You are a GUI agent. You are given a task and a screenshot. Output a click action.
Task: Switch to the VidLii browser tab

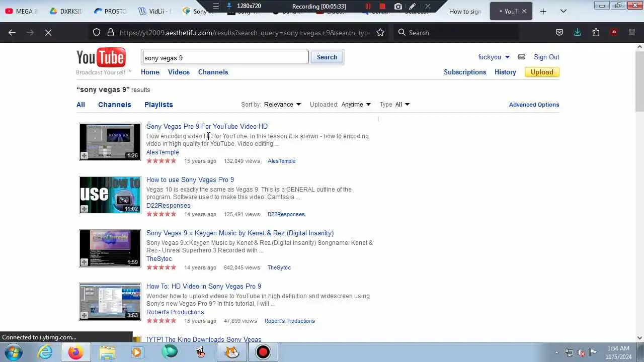tap(155, 11)
